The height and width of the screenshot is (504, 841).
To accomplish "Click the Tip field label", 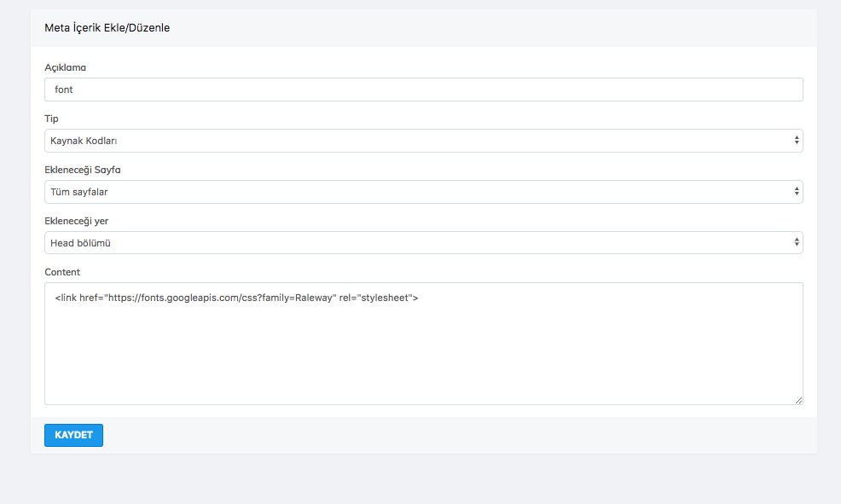I will coord(51,119).
